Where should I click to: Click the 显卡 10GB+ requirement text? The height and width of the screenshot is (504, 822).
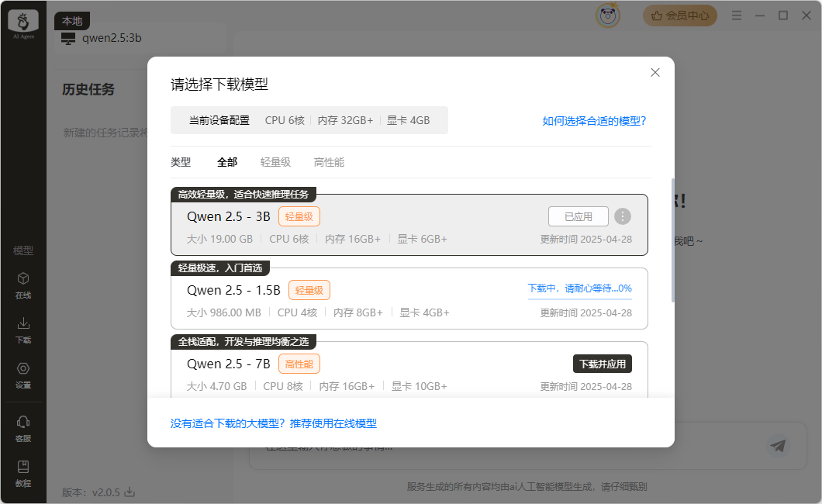419,387
